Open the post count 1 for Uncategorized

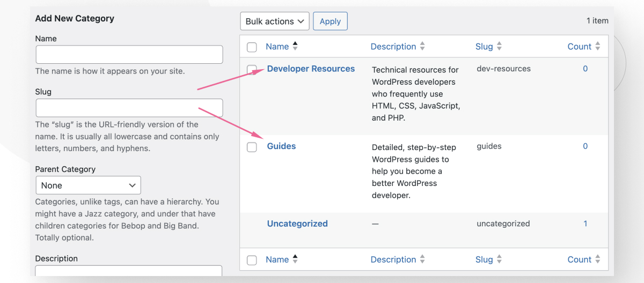coord(585,224)
